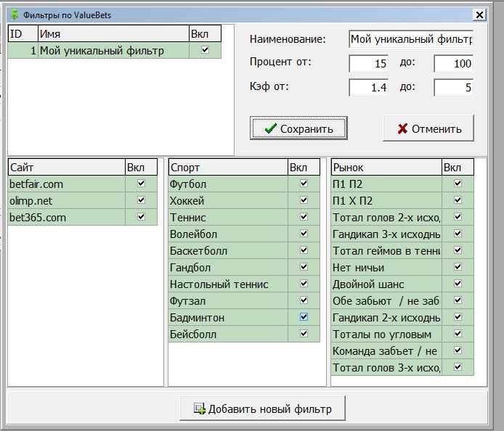Screen dimensions: 504x431
Task: Toggle the Футбол sport checkbox
Action: pyautogui.click(x=304, y=184)
